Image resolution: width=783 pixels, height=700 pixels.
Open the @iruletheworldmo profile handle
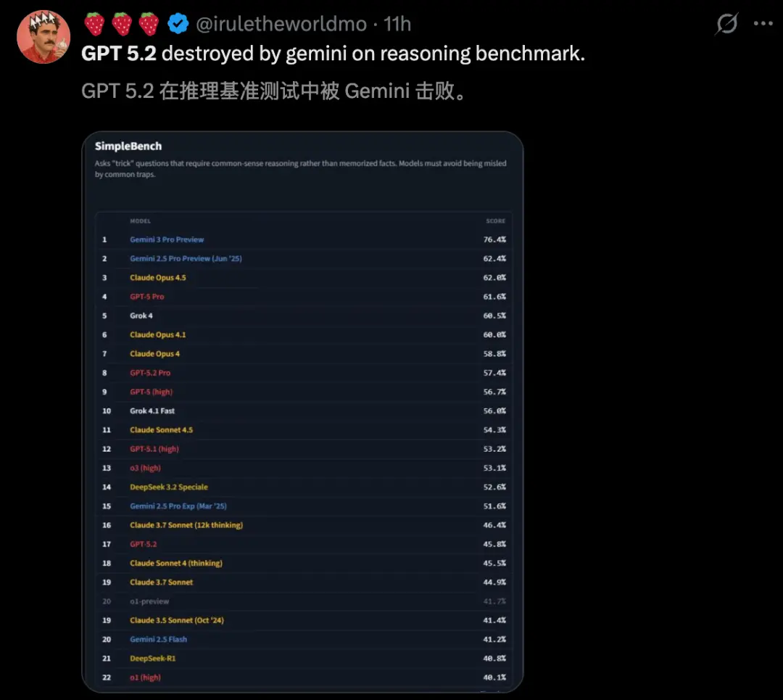282,24
